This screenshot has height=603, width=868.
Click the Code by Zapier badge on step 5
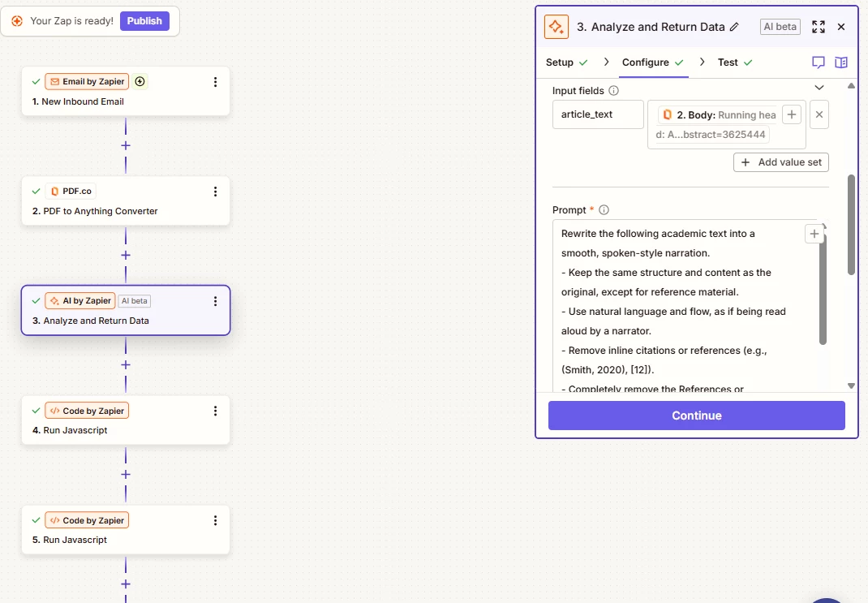[87, 520]
